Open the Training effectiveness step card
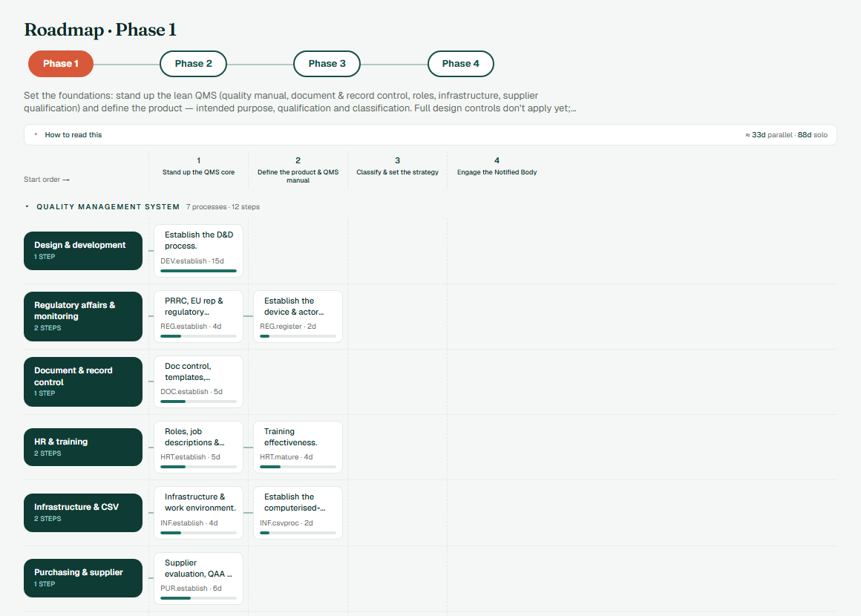 click(x=298, y=447)
